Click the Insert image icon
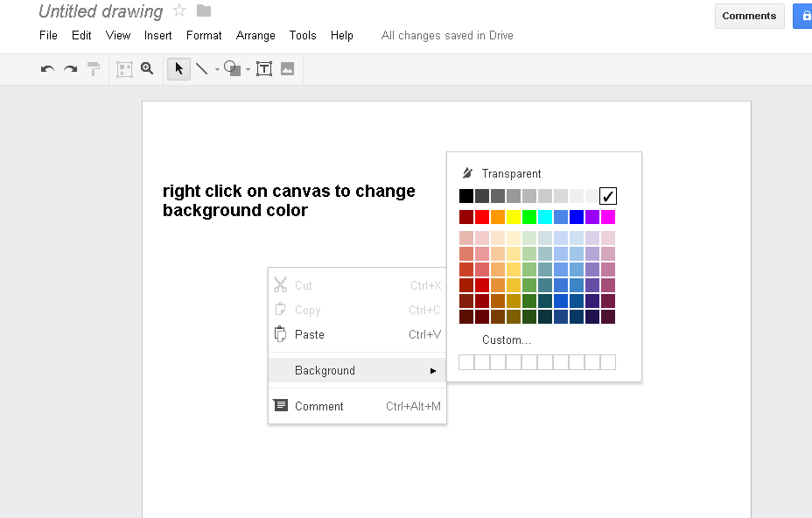 pos(287,69)
